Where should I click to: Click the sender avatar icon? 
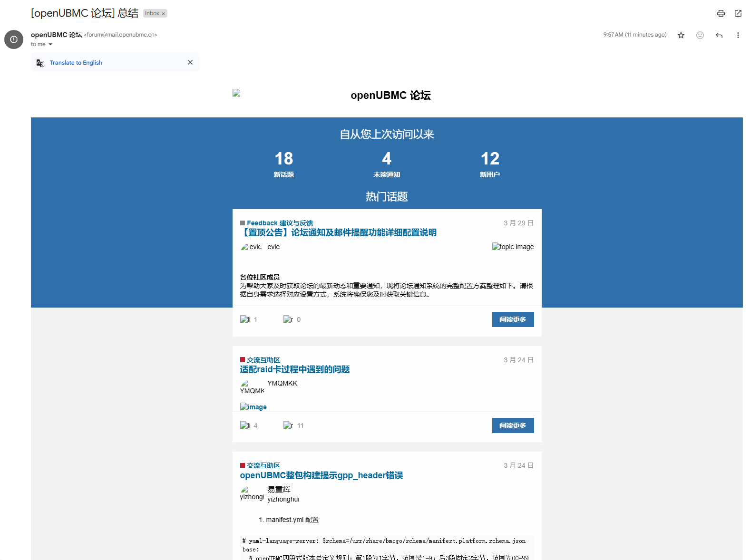pos(14,39)
